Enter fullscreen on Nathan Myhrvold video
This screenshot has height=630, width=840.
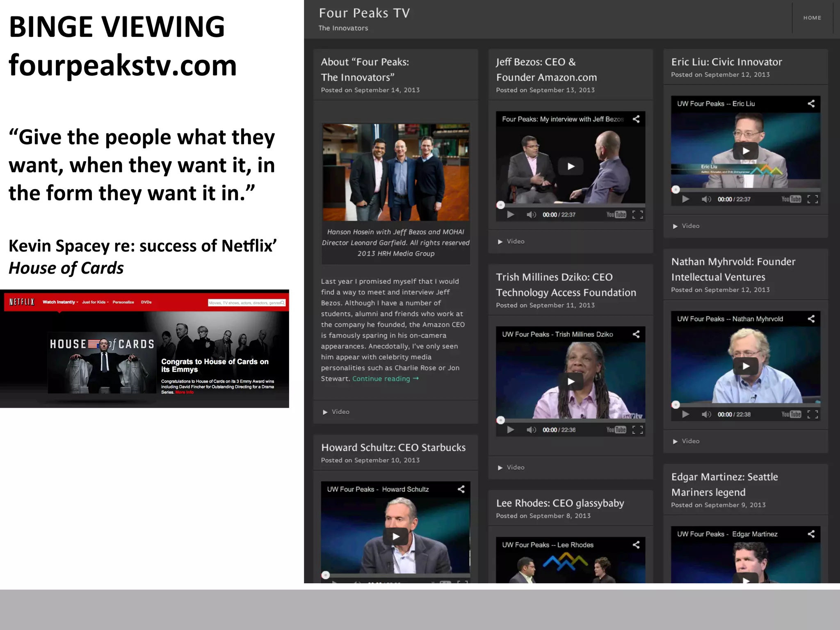[813, 414]
